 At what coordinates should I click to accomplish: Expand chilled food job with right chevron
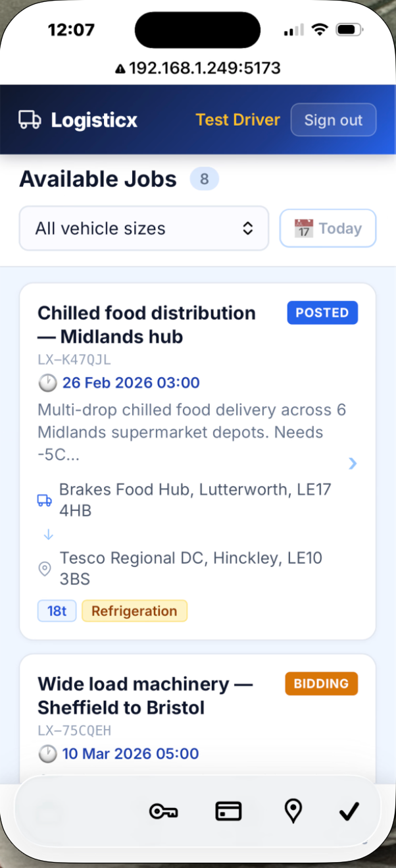[x=353, y=464]
